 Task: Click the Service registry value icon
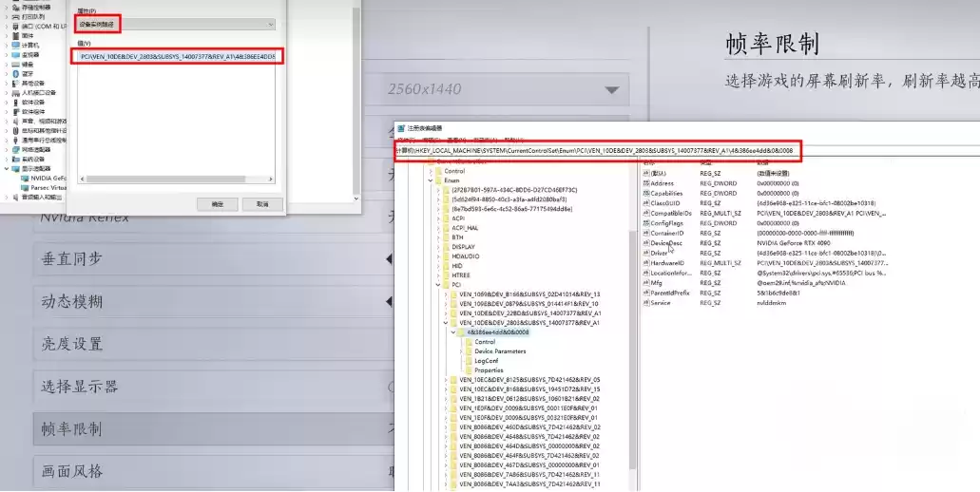[x=646, y=303]
